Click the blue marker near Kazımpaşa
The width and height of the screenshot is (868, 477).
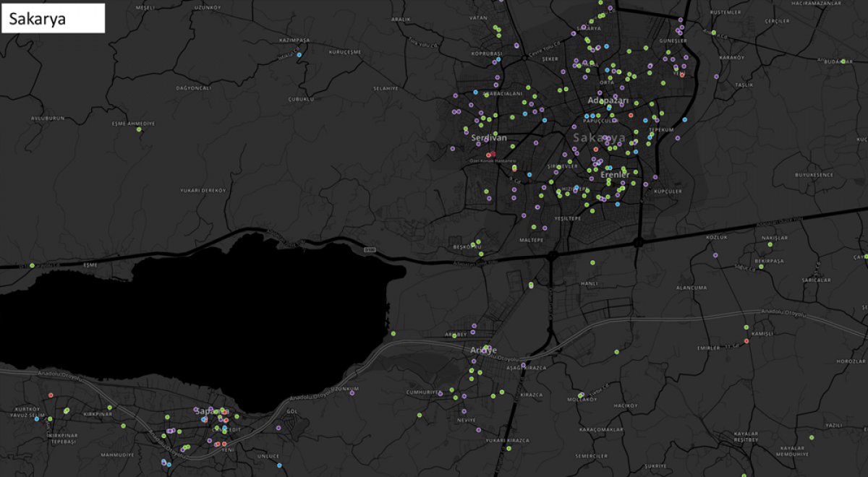click(x=299, y=55)
